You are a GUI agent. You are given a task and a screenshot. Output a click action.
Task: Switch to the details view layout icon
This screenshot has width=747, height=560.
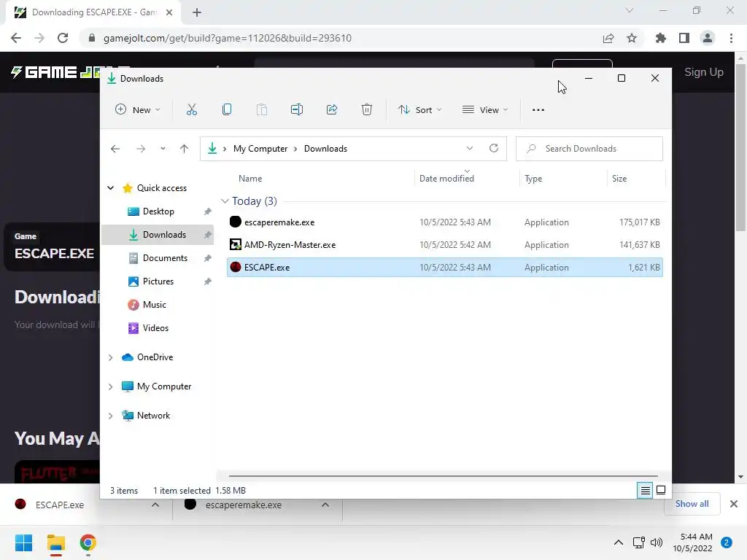click(x=645, y=490)
